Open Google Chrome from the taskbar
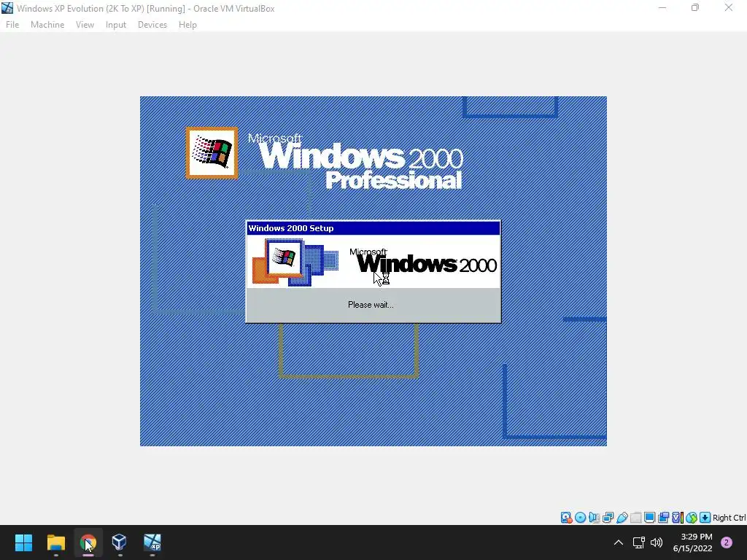747x560 pixels. tap(88, 542)
